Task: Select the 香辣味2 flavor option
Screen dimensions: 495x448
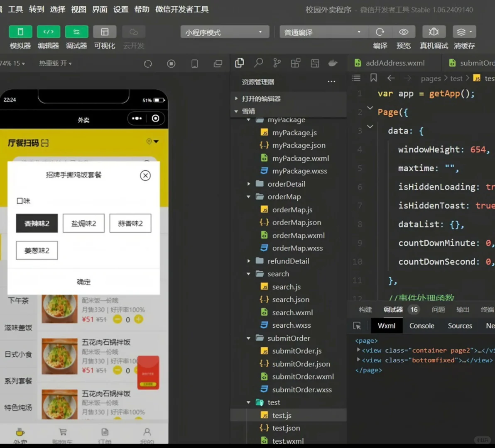Action: pyautogui.click(x=37, y=223)
